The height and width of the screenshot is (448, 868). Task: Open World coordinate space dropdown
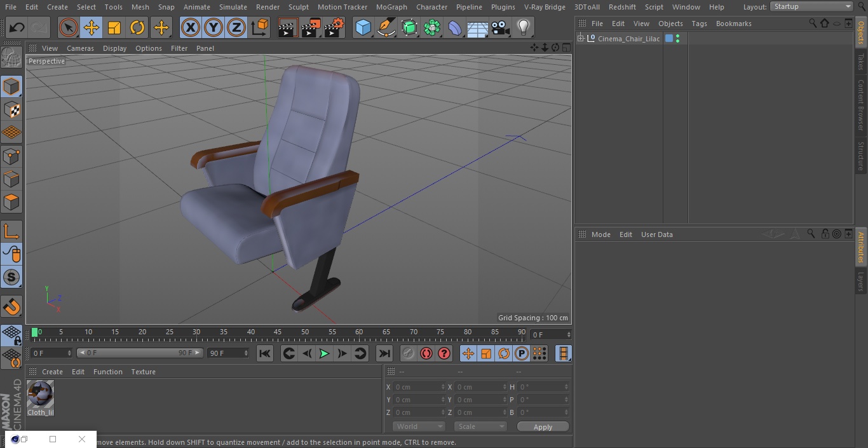coord(419,426)
